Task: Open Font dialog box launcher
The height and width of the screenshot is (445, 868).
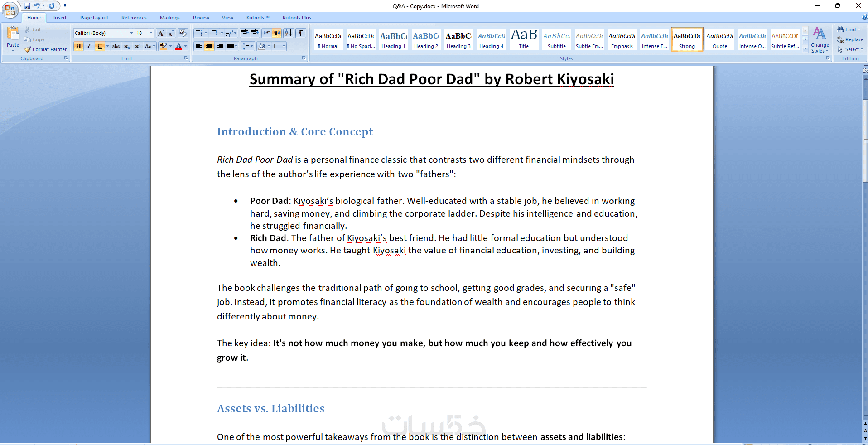Action: pyautogui.click(x=186, y=58)
